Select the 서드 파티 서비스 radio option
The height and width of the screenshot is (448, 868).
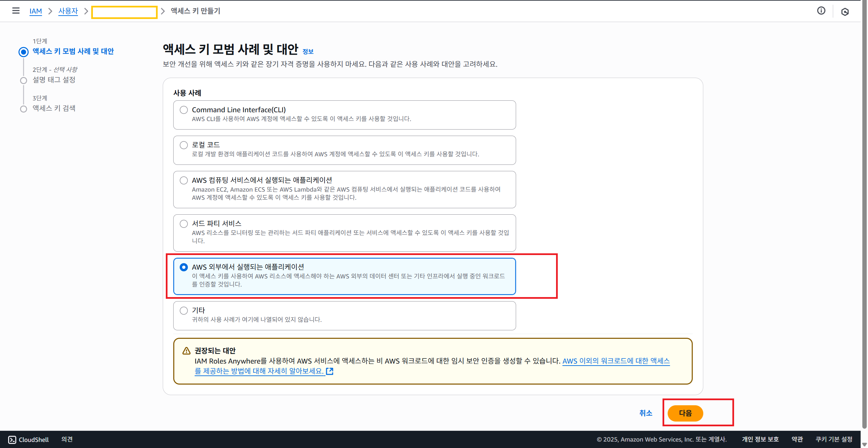184,224
